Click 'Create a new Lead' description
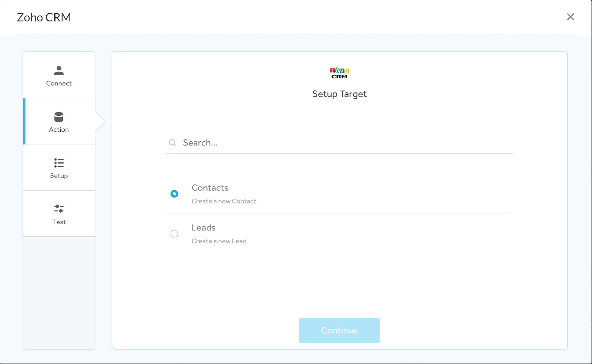Viewport: 592px width, 364px height. coord(219,241)
